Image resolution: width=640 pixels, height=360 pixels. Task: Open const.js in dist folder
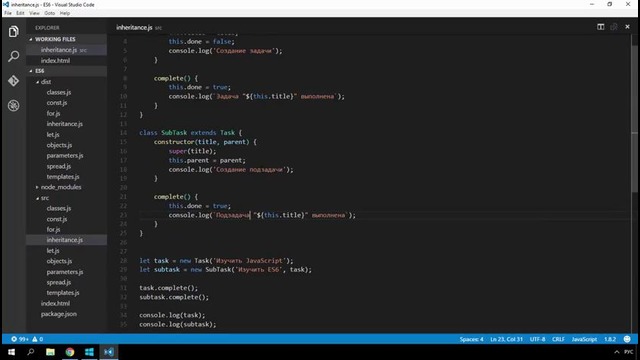pyautogui.click(x=67, y=103)
